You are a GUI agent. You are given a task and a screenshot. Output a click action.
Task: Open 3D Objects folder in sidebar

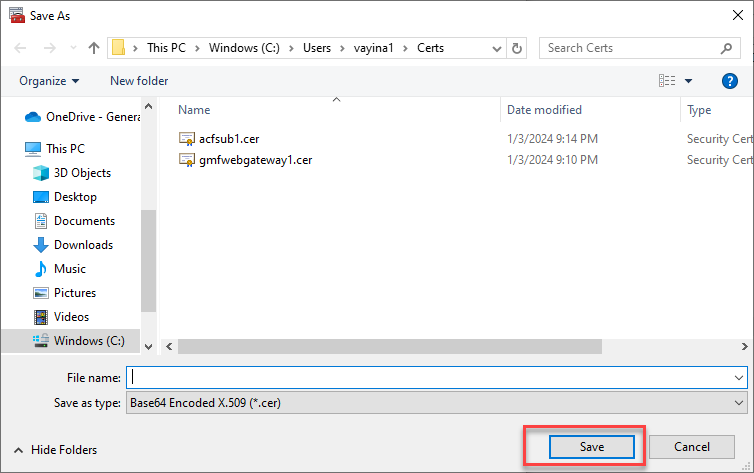72,173
